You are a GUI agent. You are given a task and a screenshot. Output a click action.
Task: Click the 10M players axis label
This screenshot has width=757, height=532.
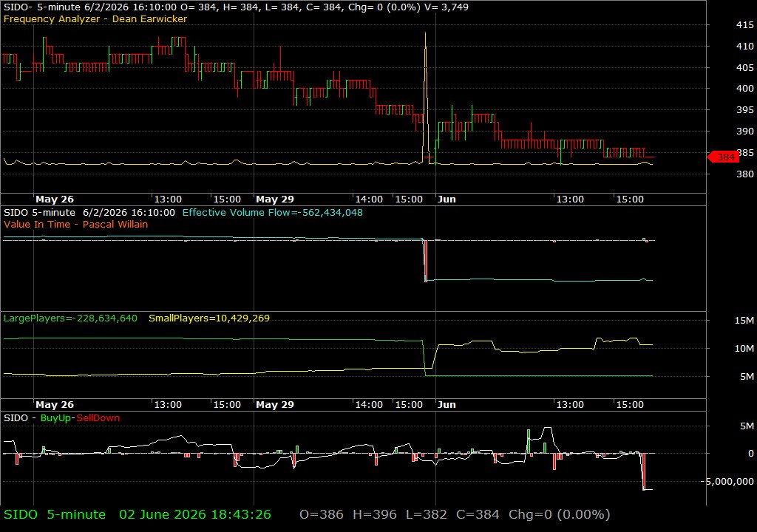[x=744, y=349]
